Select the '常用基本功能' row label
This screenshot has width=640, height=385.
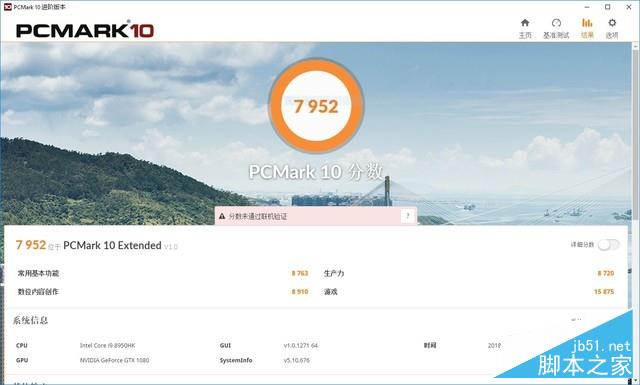tap(38, 273)
